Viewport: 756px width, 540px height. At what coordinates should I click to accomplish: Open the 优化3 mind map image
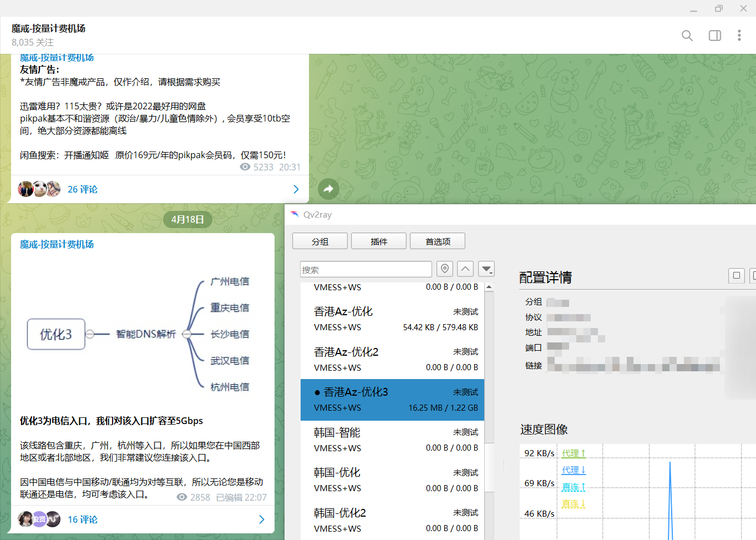pos(143,334)
